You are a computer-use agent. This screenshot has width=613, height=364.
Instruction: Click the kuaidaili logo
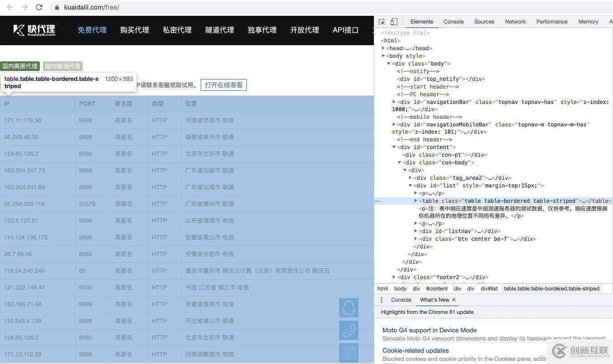[34, 30]
